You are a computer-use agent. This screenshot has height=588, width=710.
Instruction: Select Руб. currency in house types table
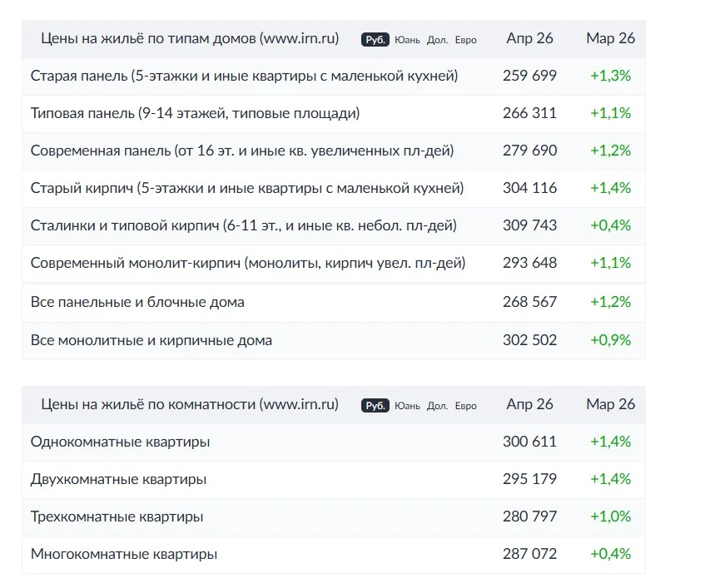point(375,40)
